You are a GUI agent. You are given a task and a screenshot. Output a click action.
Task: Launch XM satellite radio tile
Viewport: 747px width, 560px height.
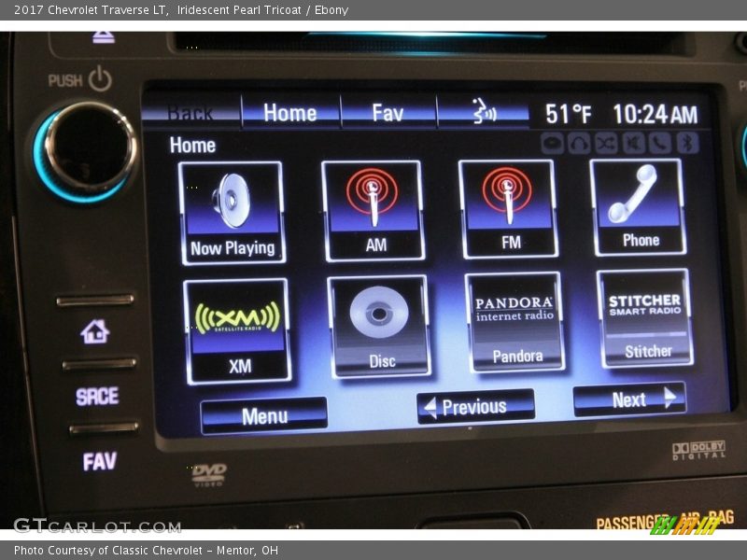tap(237, 331)
